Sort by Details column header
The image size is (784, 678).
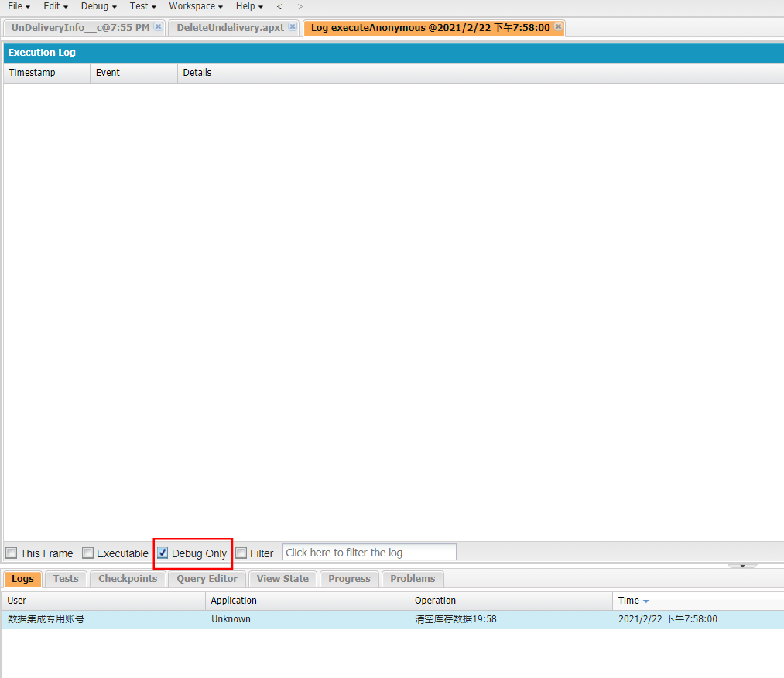click(x=480, y=73)
